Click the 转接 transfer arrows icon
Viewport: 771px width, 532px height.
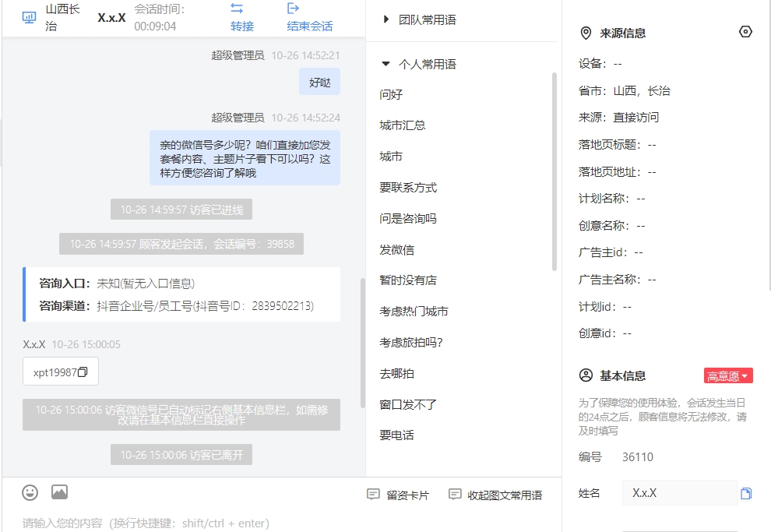(x=237, y=9)
